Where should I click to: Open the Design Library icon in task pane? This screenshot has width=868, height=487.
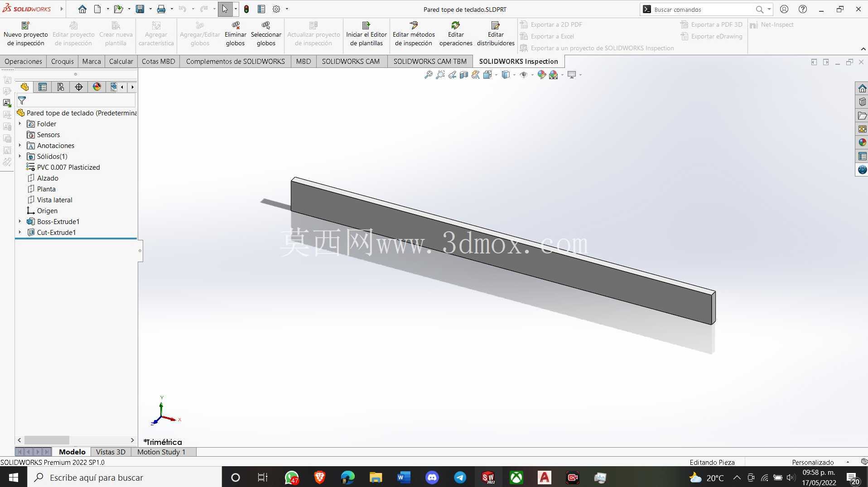(862, 102)
